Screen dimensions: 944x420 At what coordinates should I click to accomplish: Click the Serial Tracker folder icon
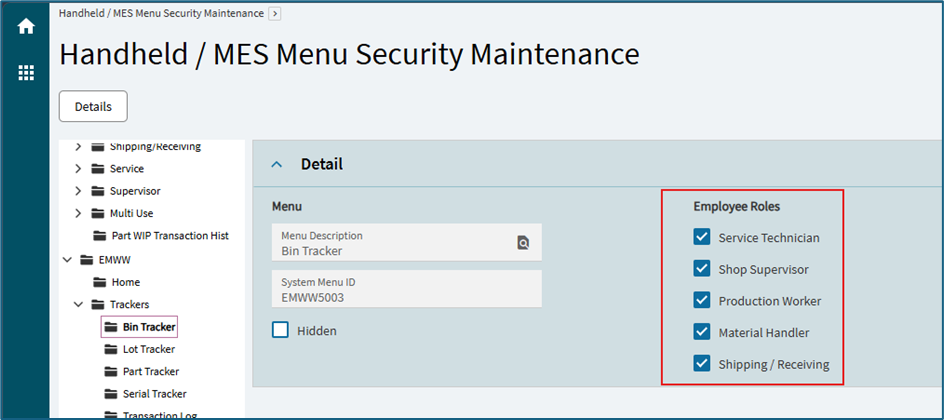coord(114,394)
